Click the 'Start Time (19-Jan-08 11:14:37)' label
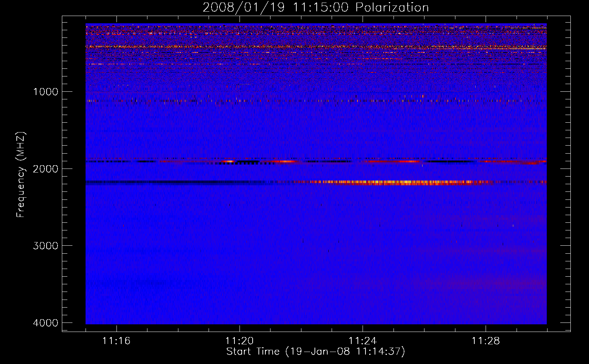The width and height of the screenshot is (589, 364). (x=316, y=352)
